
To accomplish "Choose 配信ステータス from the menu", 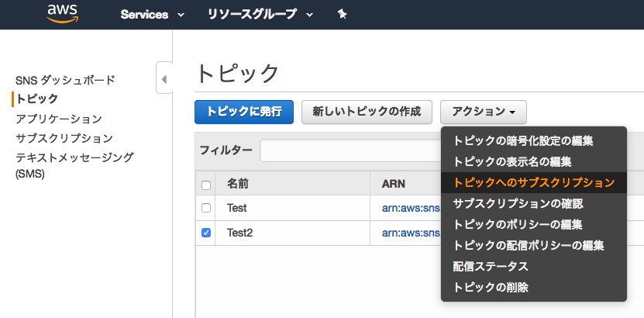I will pos(491,267).
